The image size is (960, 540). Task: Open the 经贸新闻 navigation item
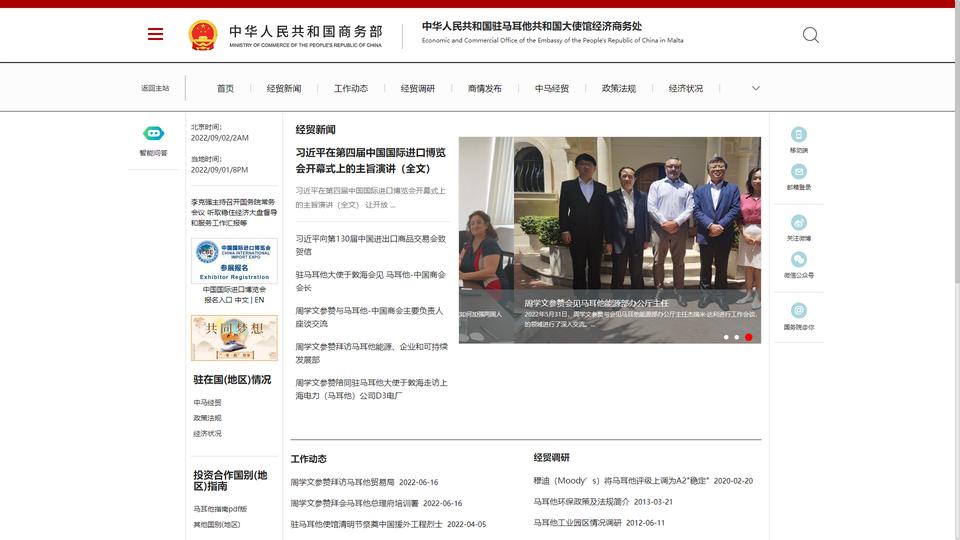[x=284, y=88]
